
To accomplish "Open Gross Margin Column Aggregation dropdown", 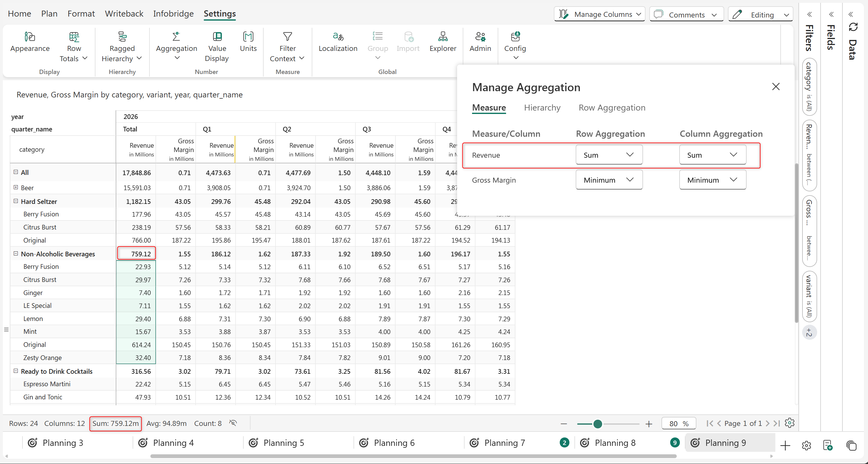I will tap(712, 180).
